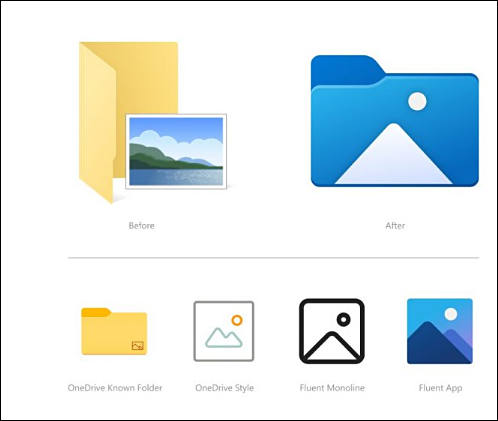This screenshot has height=421, width=498.
Task: Select the "OneDrive Known Folder" label
Action: 115,388
